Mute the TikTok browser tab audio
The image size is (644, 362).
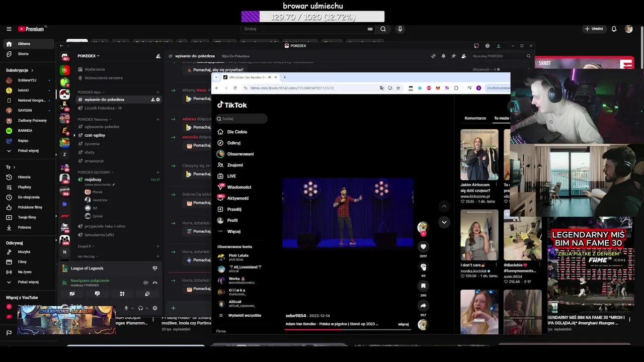[270, 77]
